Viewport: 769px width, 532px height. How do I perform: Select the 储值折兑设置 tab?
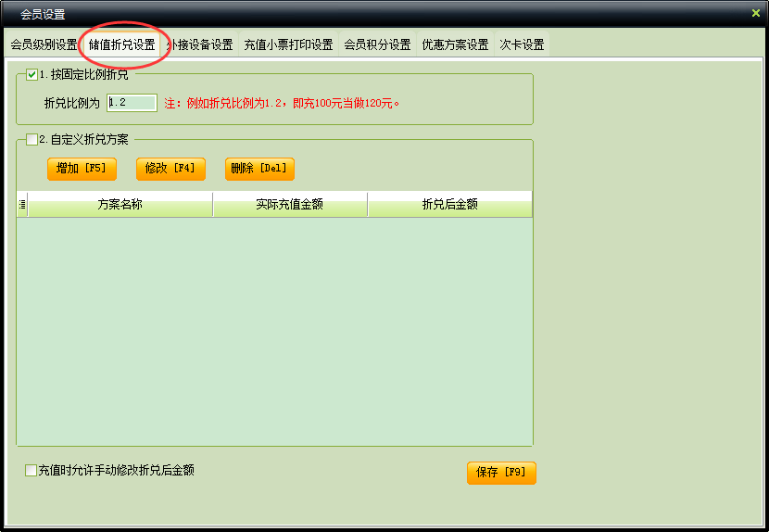[122, 44]
